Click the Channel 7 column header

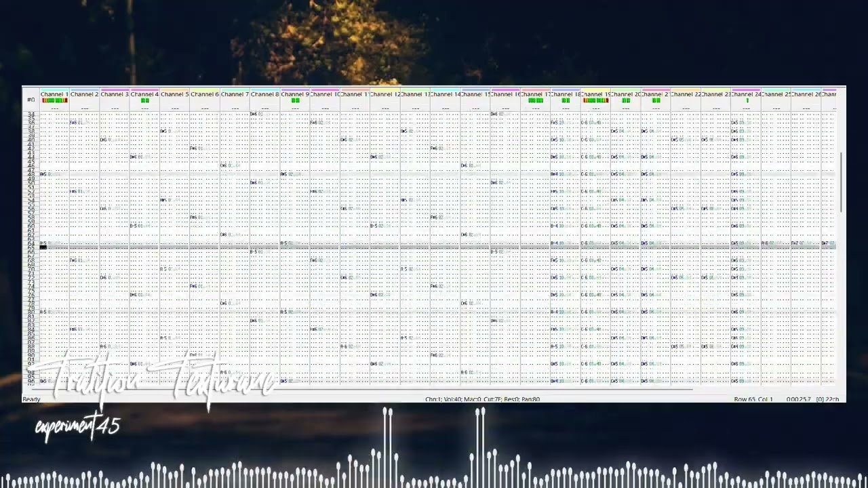(235, 94)
